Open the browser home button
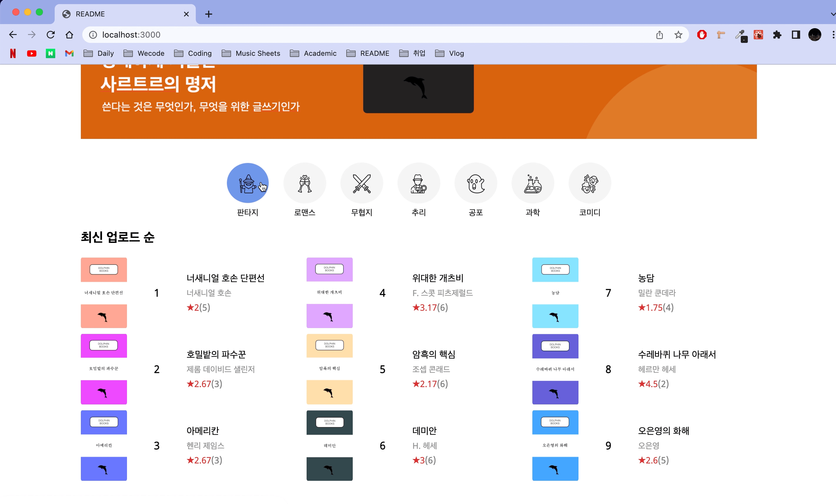Viewport: 836px width, 504px height. click(69, 35)
